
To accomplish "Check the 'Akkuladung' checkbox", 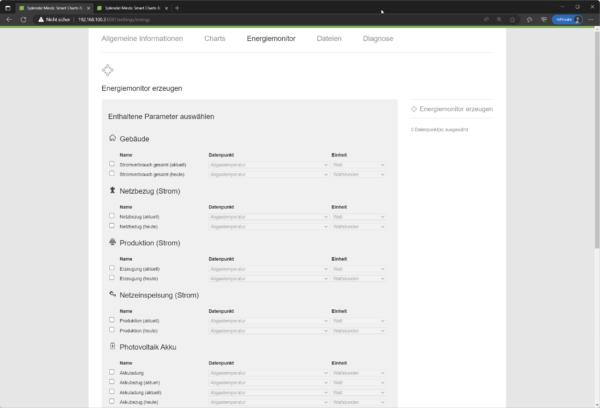I will 112,372.
